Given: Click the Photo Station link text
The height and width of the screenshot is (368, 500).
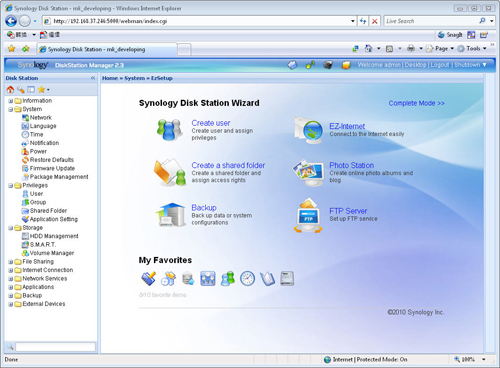Looking at the screenshot, I should coord(351,165).
